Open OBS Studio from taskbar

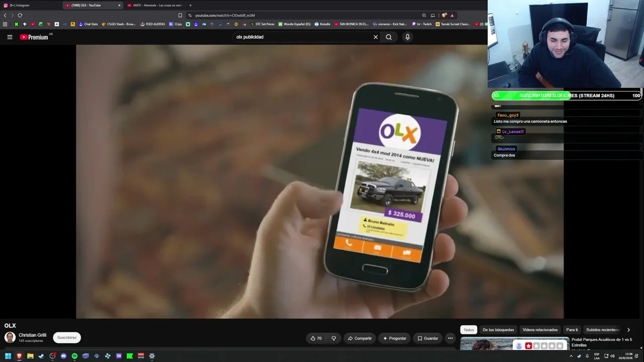point(52,356)
